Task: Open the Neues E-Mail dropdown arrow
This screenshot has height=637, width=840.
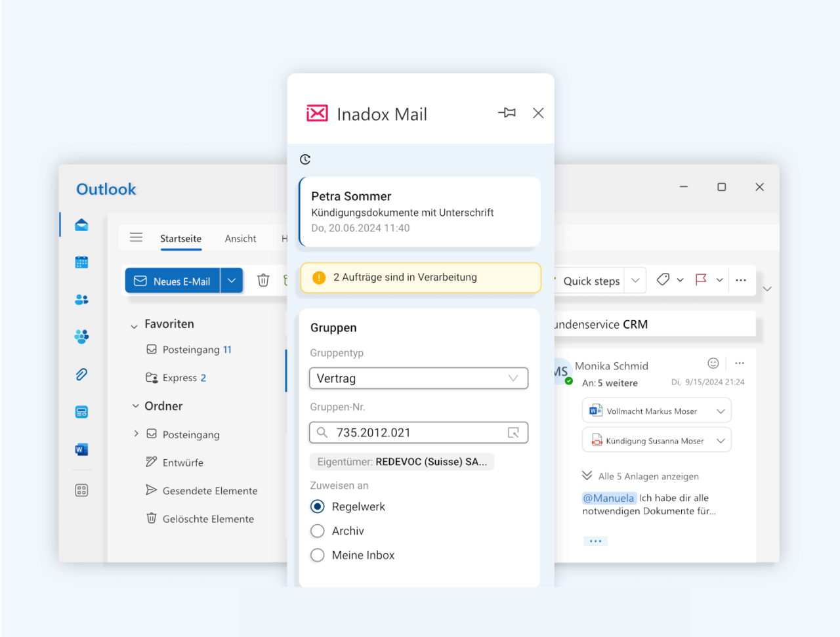Action: (x=232, y=280)
